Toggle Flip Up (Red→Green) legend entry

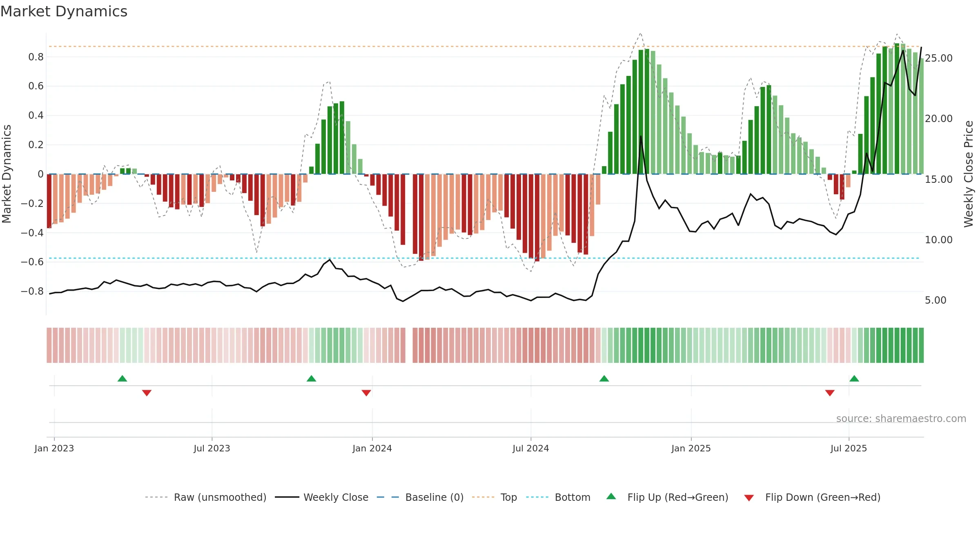[x=667, y=497]
